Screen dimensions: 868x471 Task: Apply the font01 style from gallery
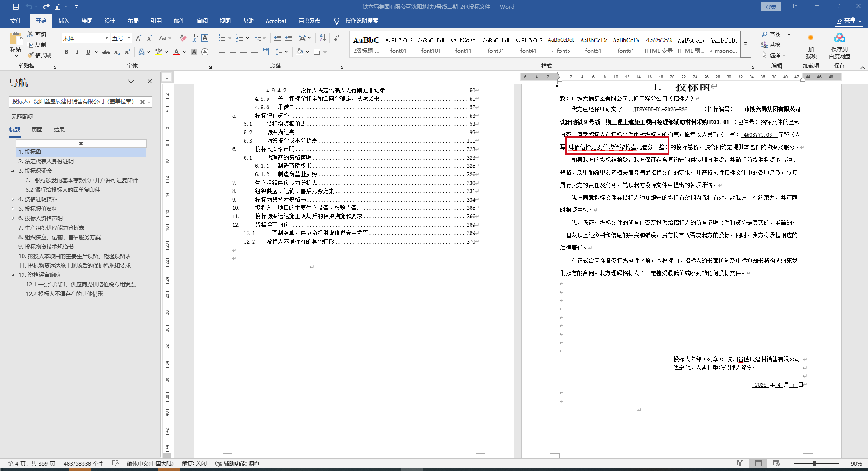(x=398, y=44)
